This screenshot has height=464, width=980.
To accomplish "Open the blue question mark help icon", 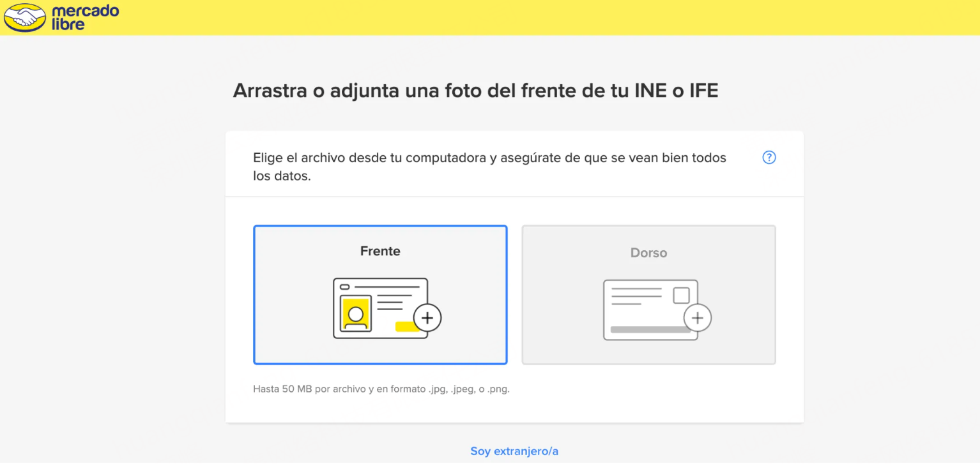I will (x=769, y=158).
